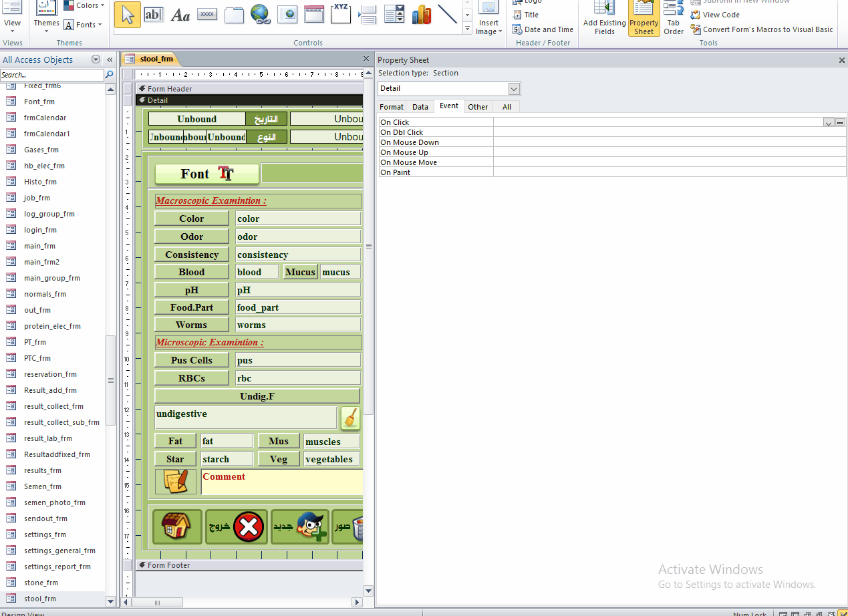Open Semen_frm in navigation pane
The height and width of the screenshot is (616, 848).
(42, 486)
